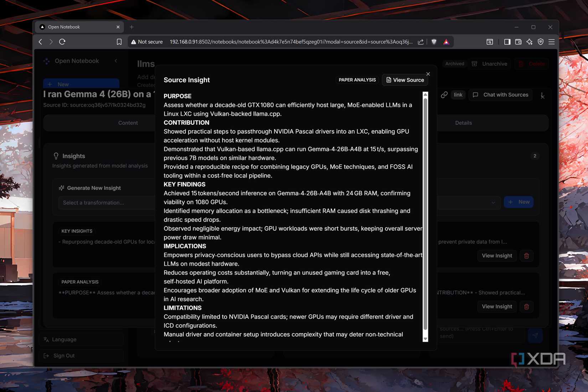The height and width of the screenshot is (392, 588).
Task: Open Brave Rewards triangle icon
Action: point(446,42)
